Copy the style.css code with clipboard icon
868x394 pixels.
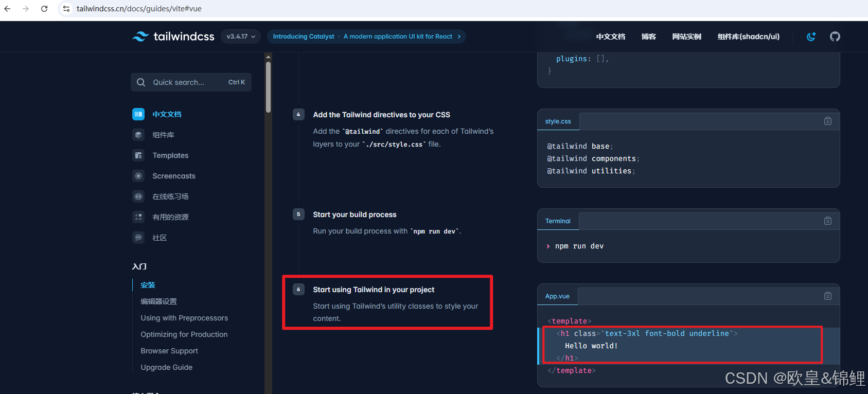pos(828,121)
